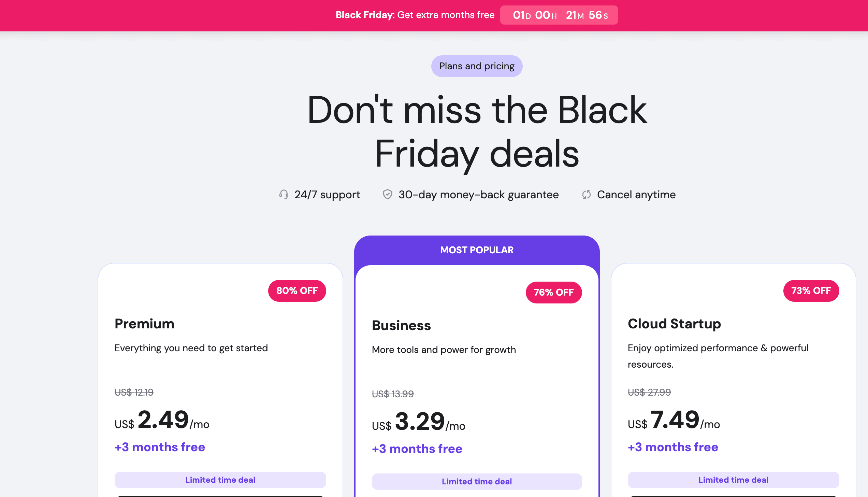The width and height of the screenshot is (868, 497).
Task: Click the Black Friday countdown timer
Action: click(559, 15)
